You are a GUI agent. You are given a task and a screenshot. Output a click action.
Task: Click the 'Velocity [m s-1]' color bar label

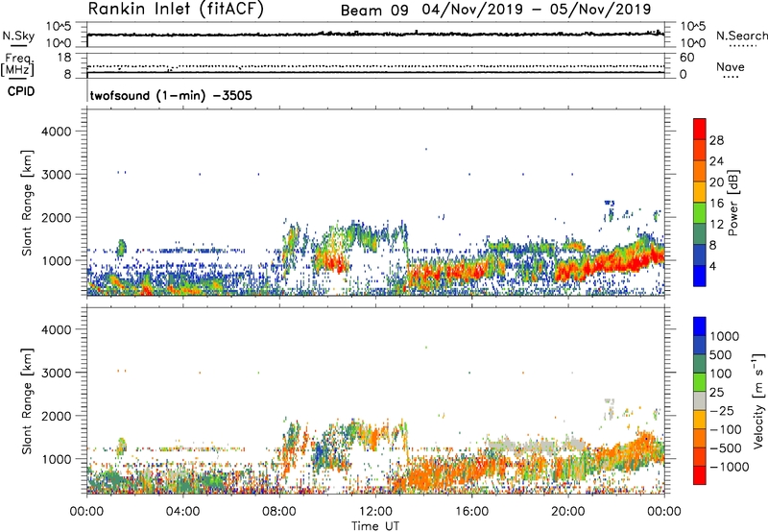(x=758, y=400)
